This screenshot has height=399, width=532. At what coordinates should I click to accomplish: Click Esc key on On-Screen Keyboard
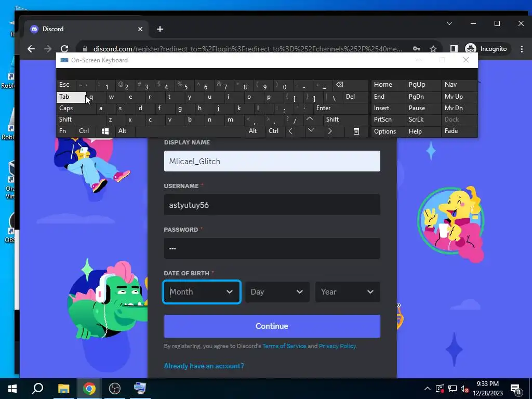(66, 85)
